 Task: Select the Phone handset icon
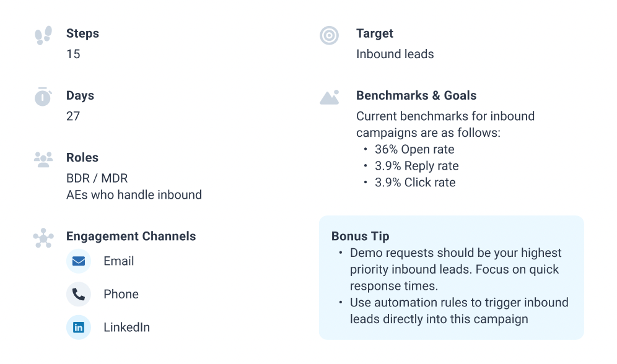[x=79, y=294]
